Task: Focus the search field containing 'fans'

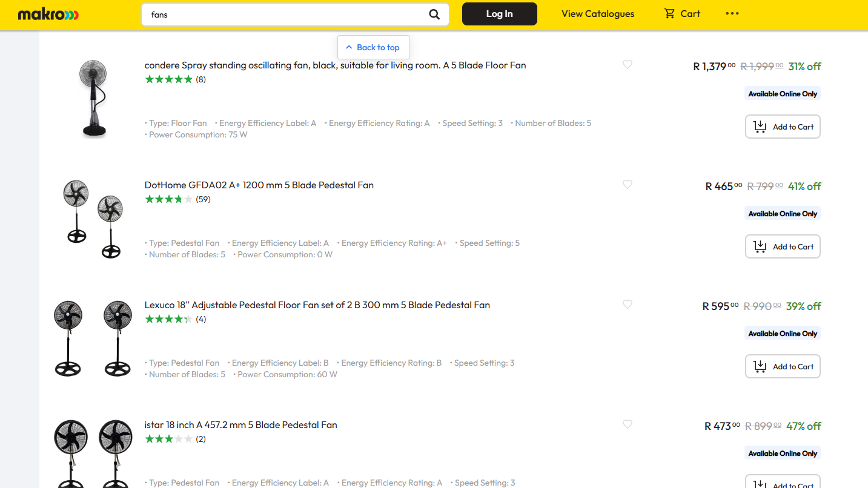Action: click(x=285, y=15)
